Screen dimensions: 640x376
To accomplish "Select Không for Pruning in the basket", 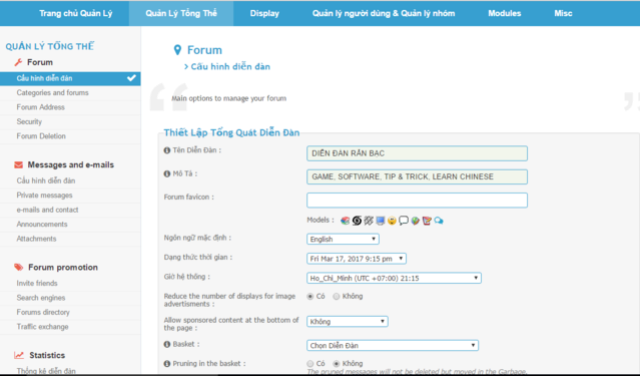I will coord(336,363).
